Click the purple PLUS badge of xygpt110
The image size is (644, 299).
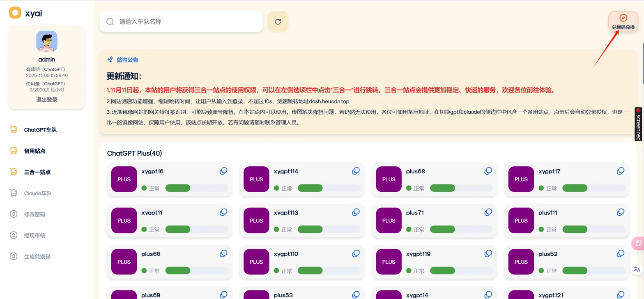(x=256, y=262)
